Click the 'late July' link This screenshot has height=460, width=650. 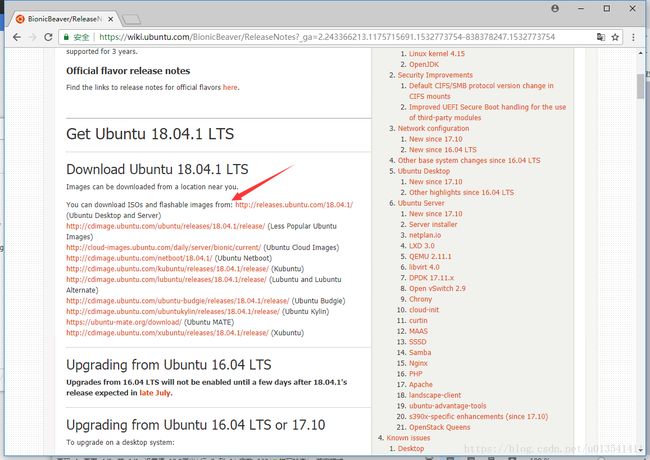tap(155, 393)
